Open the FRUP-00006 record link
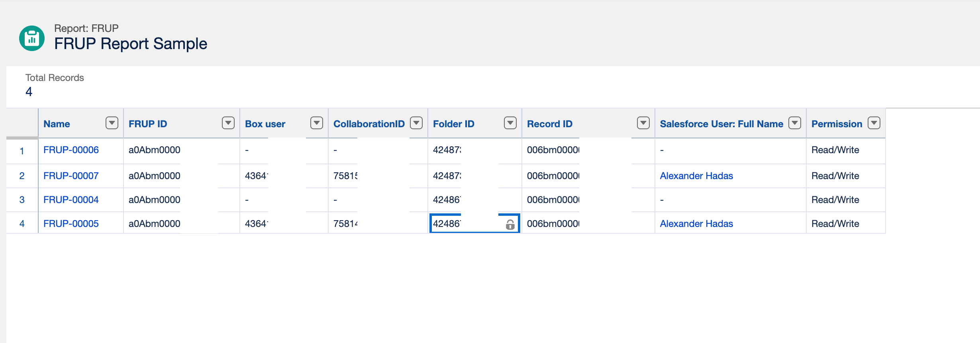This screenshot has height=343, width=980. (71, 150)
